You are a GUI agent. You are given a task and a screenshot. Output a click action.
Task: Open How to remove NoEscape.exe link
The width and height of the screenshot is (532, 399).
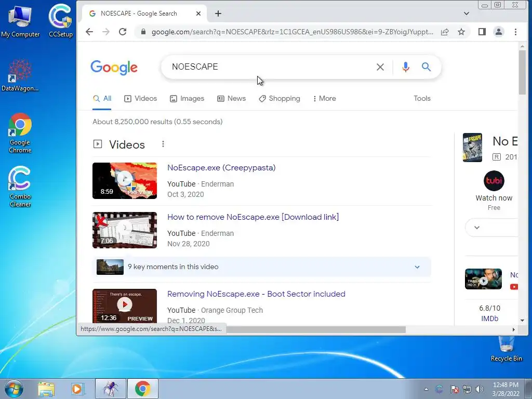tap(253, 217)
